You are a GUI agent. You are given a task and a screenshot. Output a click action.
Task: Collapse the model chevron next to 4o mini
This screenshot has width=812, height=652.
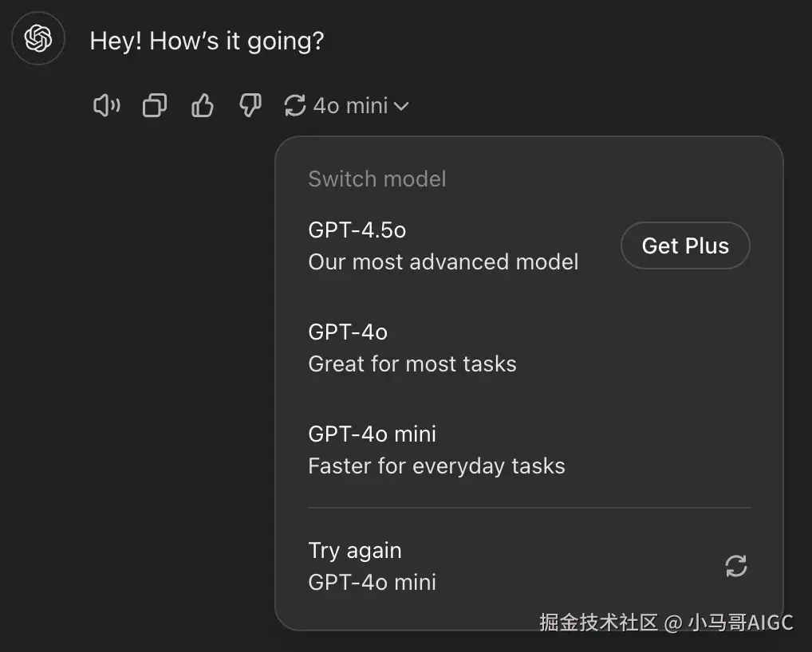(x=400, y=106)
